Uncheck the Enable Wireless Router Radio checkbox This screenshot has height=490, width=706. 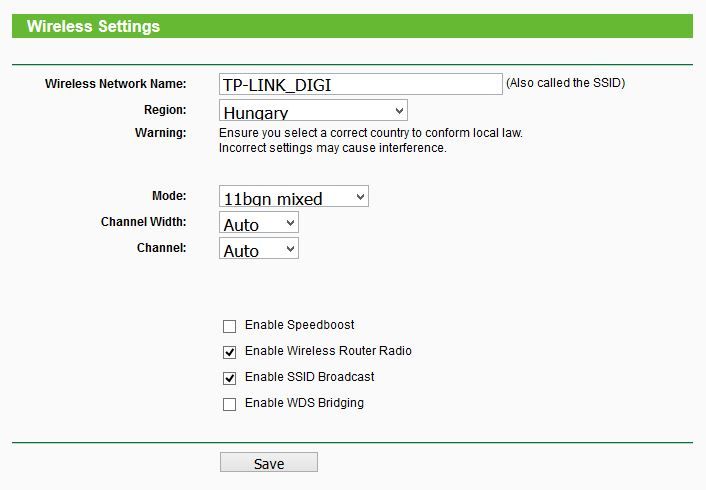[x=230, y=352]
